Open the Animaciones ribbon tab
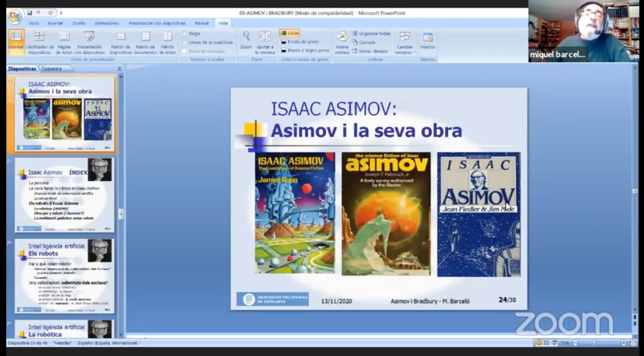 tap(107, 23)
